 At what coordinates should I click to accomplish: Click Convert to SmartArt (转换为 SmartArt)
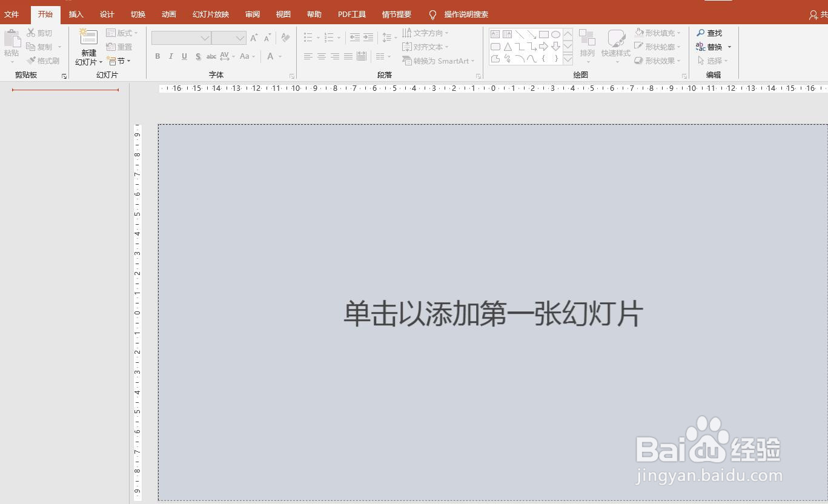(439, 61)
